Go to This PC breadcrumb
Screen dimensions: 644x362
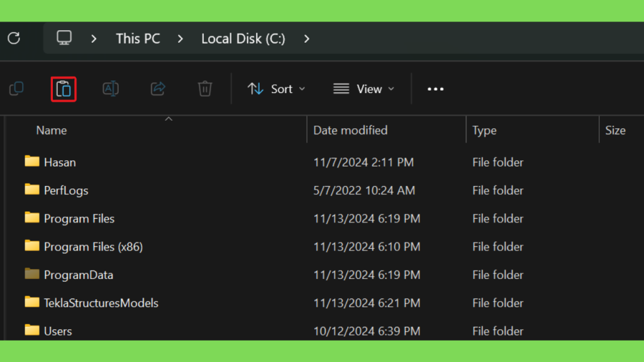pyautogui.click(x=138, y=38)
